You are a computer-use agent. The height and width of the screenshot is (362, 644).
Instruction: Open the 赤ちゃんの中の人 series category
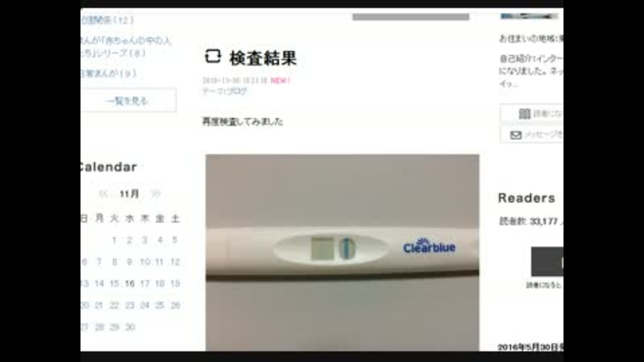(x=125, y=46)
